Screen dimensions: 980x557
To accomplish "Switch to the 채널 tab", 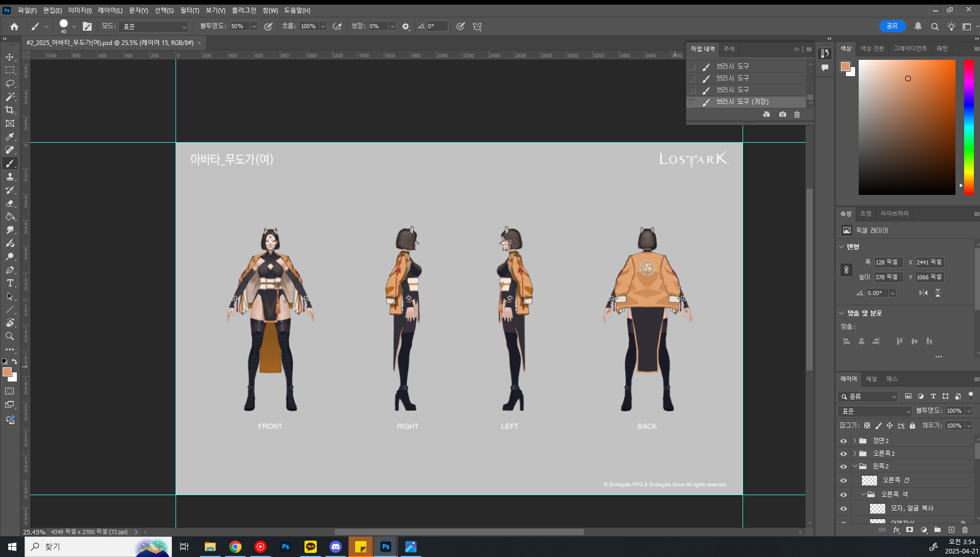I will click(x=871, y=379).
